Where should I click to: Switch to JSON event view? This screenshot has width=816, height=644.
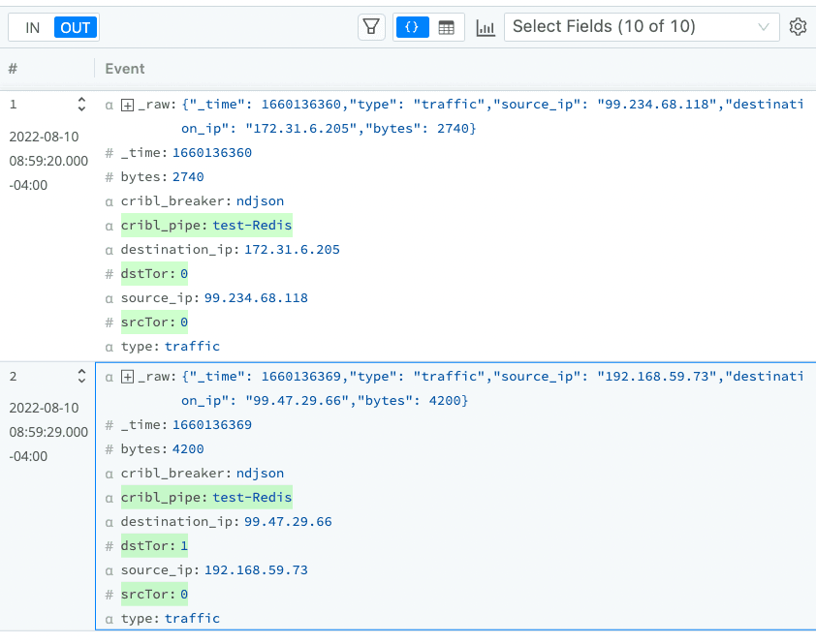pos(411,27)
